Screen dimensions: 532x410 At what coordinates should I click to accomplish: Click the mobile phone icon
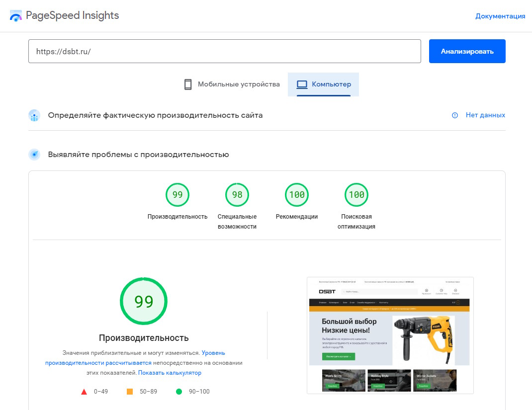click(188, 84)
